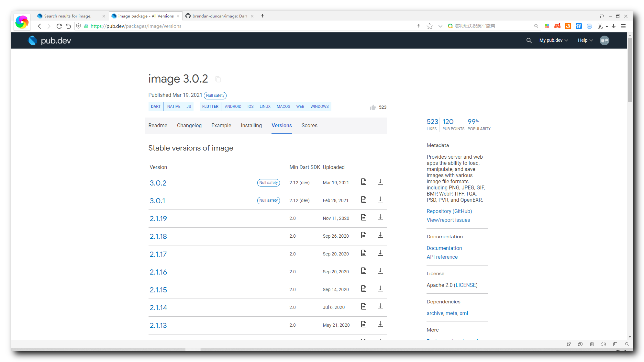This screenshot has height=362, width=644.
Task: Download archive icon for version 2.1.15
Action: point(380,289)
